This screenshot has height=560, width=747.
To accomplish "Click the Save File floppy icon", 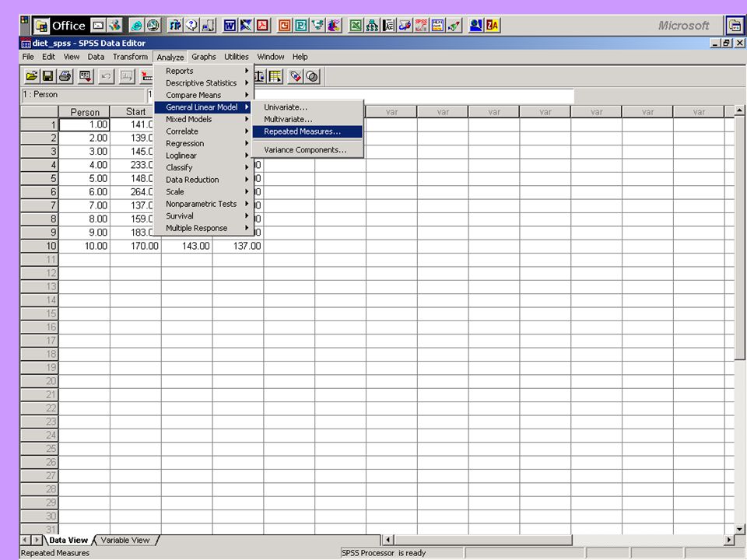I will [47, 76].
